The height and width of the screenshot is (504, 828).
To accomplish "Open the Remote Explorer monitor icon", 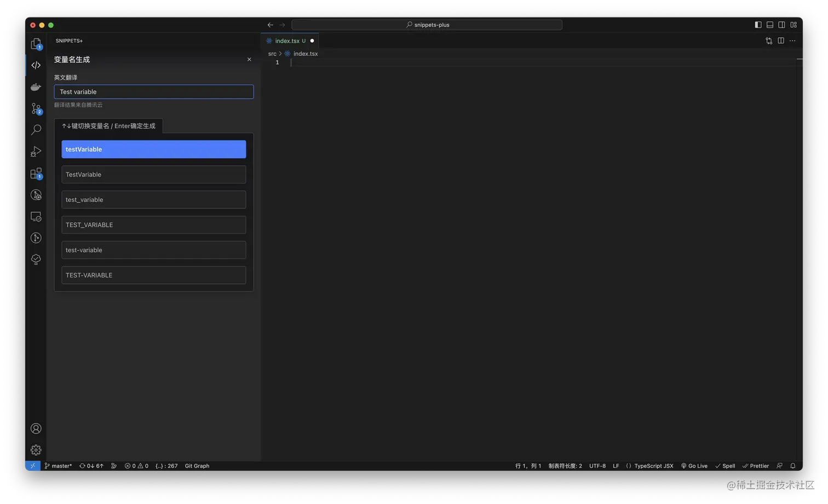I will [36, 217].
